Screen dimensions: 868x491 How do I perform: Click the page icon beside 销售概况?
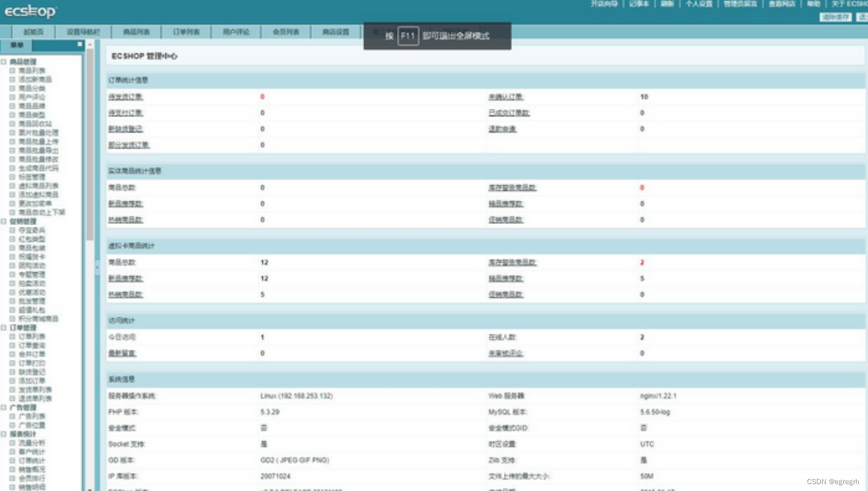(12, 470)
